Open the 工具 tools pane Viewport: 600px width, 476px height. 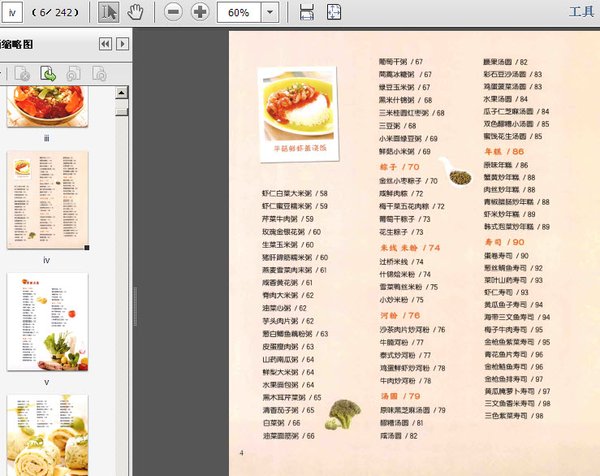click(x=581, y=12)
